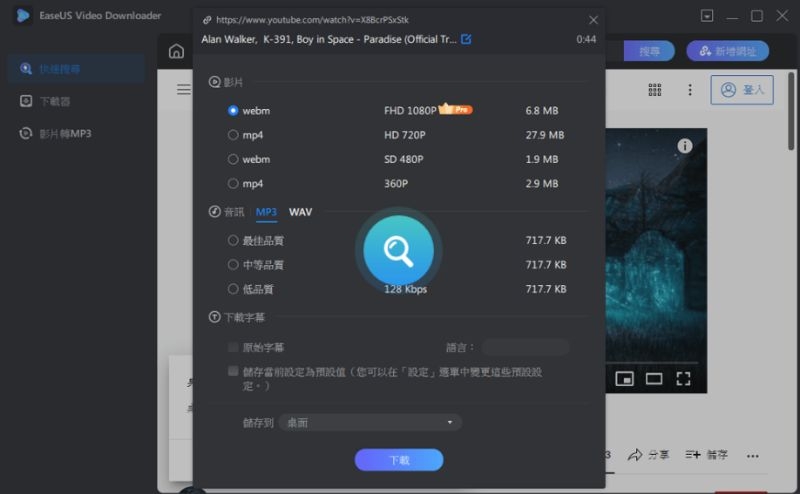The image size is (800, 494).
Task: Close the download options dialog
Action: pyautogui.click(x=593, y=19)
